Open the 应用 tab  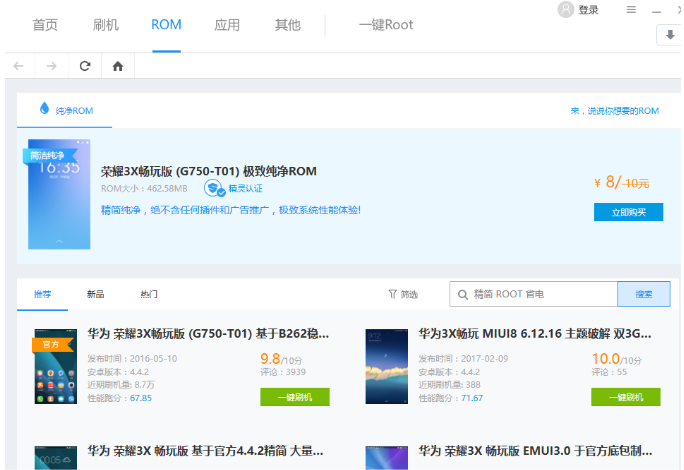pyautogui.click(x=227, y=25)
